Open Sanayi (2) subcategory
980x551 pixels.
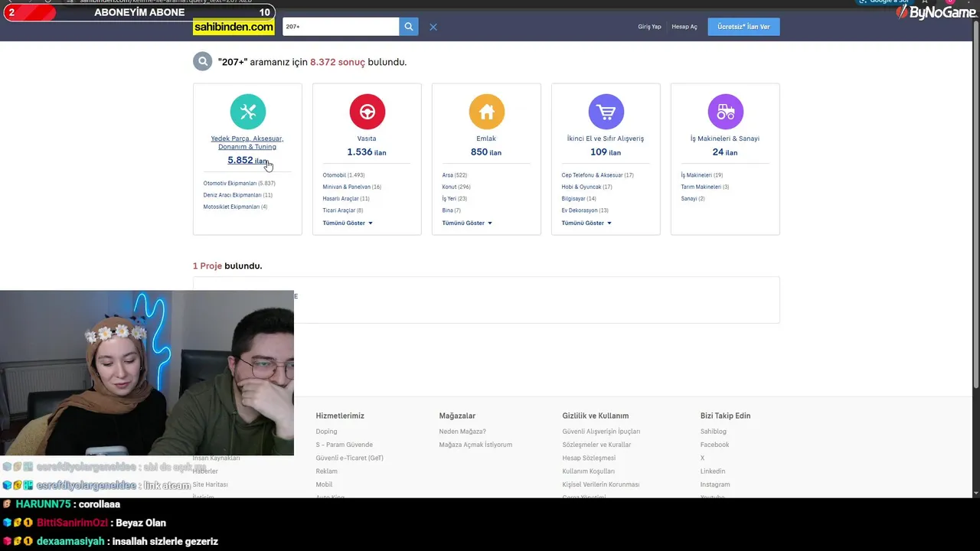click(693, 198)
